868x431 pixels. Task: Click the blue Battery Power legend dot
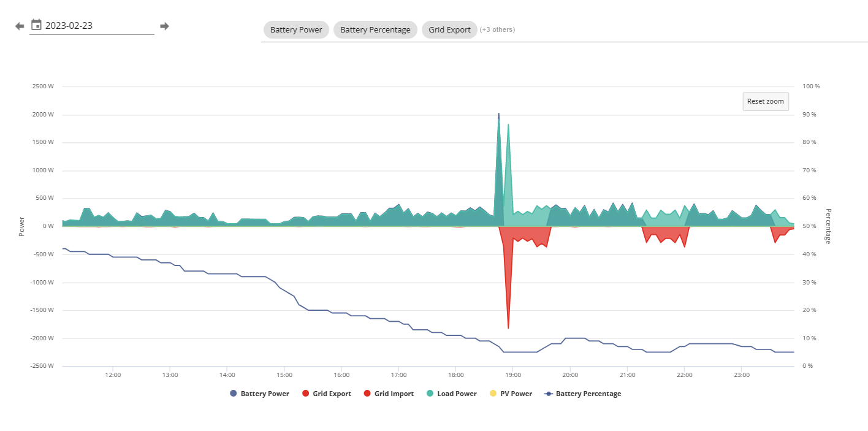(x=233, y=394)
